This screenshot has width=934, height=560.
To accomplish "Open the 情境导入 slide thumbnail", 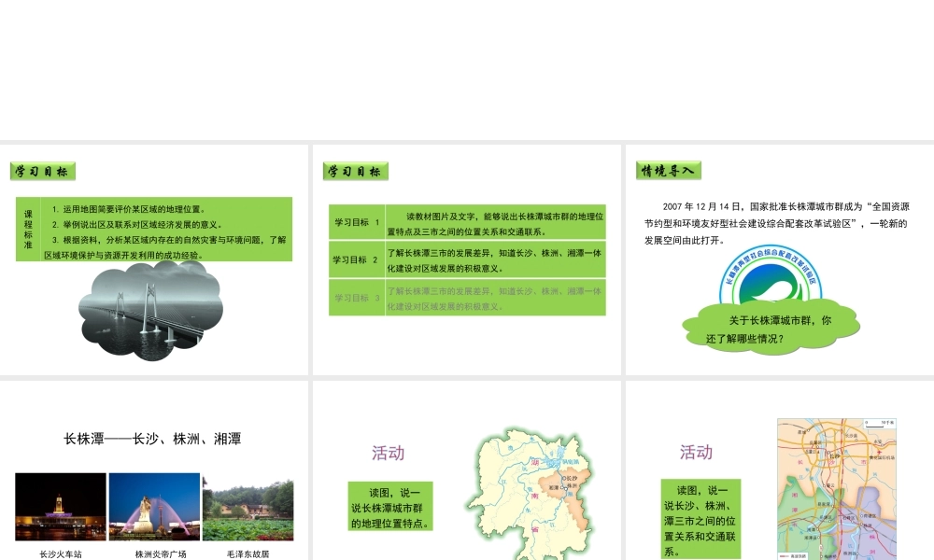I will [x=780, y=260].
